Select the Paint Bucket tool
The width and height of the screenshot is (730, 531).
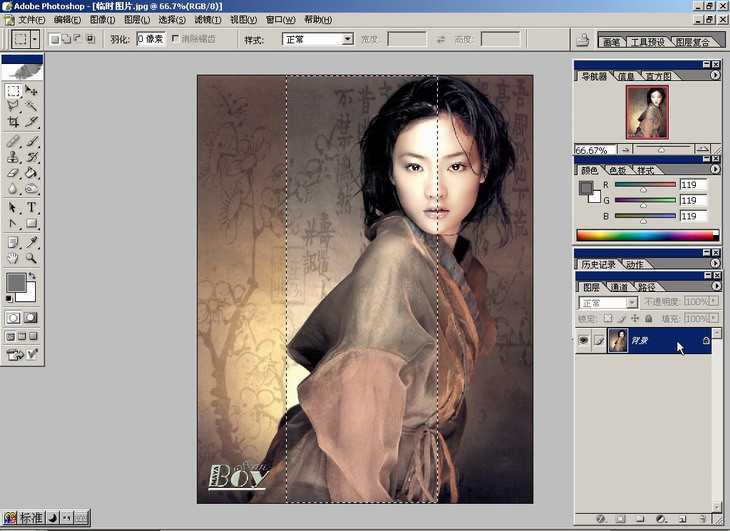(31, 173)
